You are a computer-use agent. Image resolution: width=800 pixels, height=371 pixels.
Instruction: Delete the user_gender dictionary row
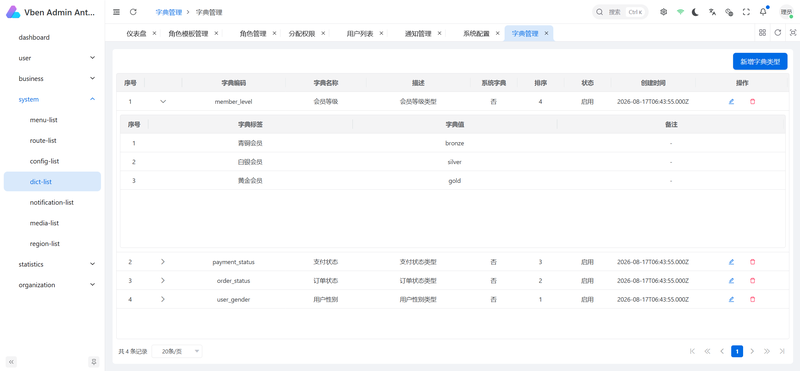(x=752, y=300)
